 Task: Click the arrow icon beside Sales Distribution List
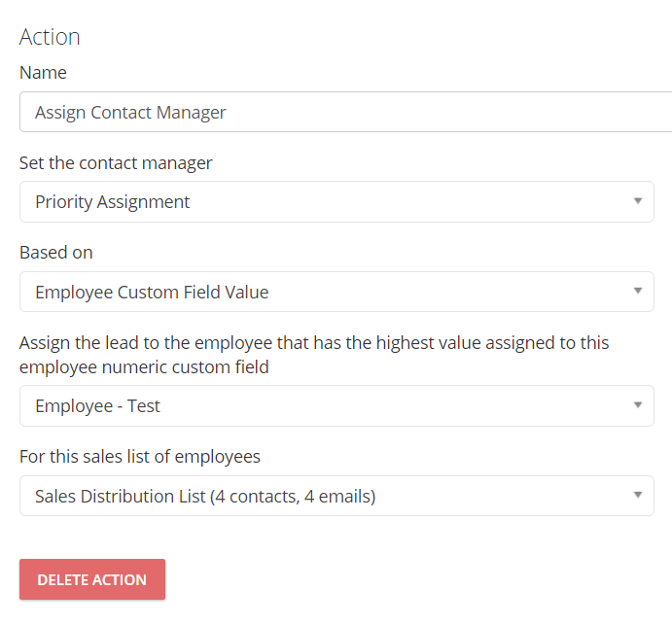pyautogui.click(x=638, y=495)
